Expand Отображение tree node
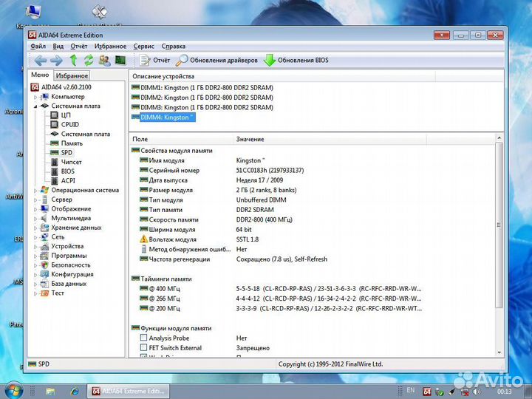The image size is (532, 399). [x=35, y=209]
